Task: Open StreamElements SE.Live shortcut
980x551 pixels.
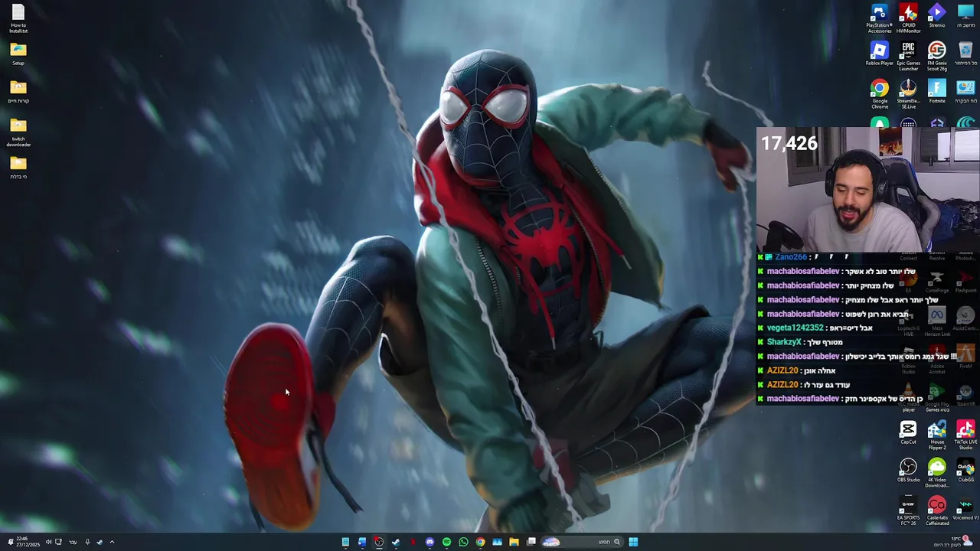Action: [908, 94]
